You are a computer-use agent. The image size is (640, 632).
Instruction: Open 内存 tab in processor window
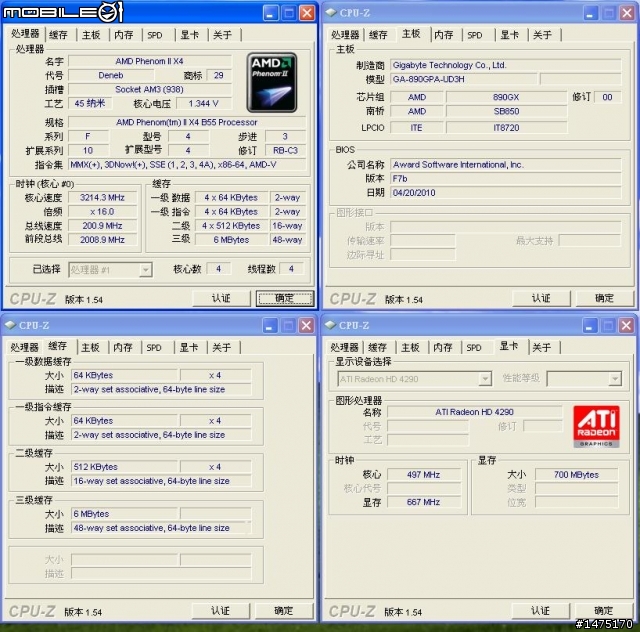pyautogui.click(x=124, y=35)
